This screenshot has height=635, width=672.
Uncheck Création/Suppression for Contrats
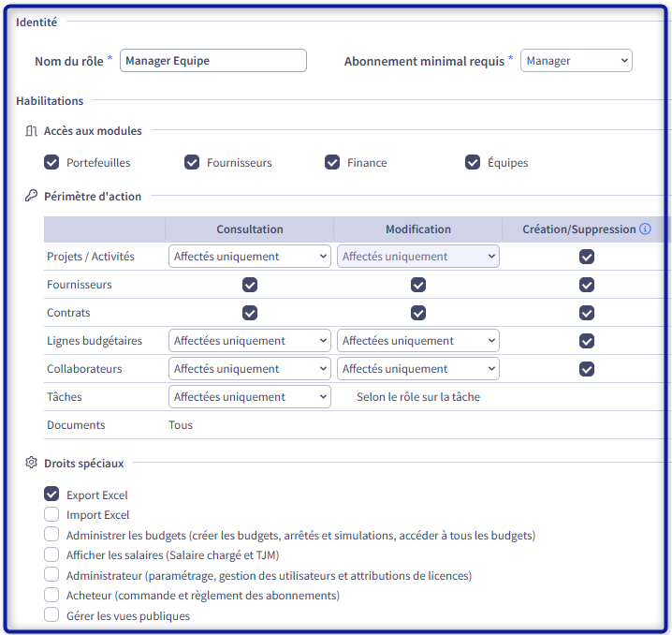tap(587, 313)
